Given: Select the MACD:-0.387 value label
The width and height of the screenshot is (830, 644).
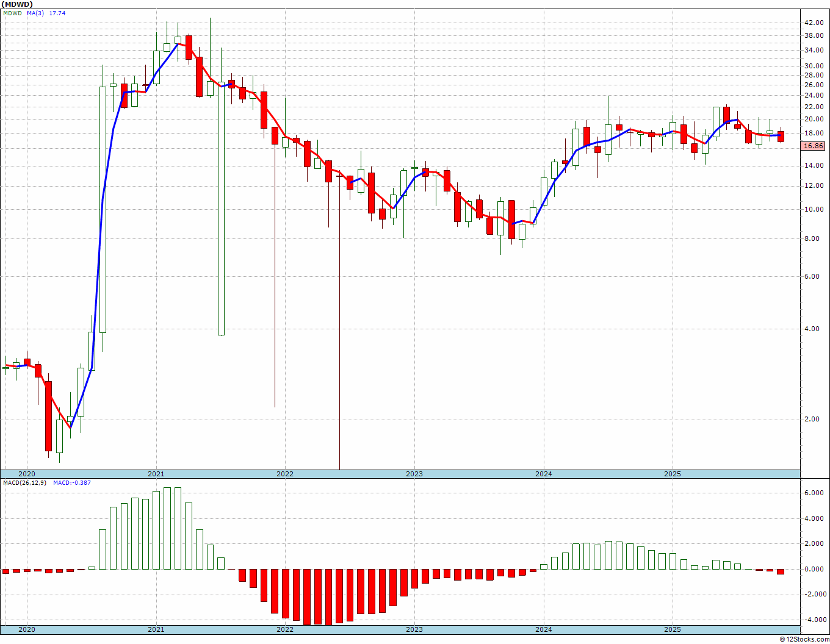Looking at the screenshot, I should [x=72, y=483].
